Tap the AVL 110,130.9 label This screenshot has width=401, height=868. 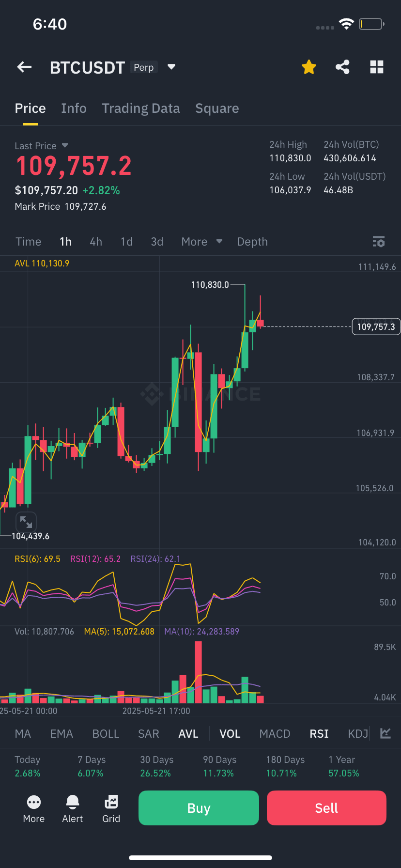point(42,263)
